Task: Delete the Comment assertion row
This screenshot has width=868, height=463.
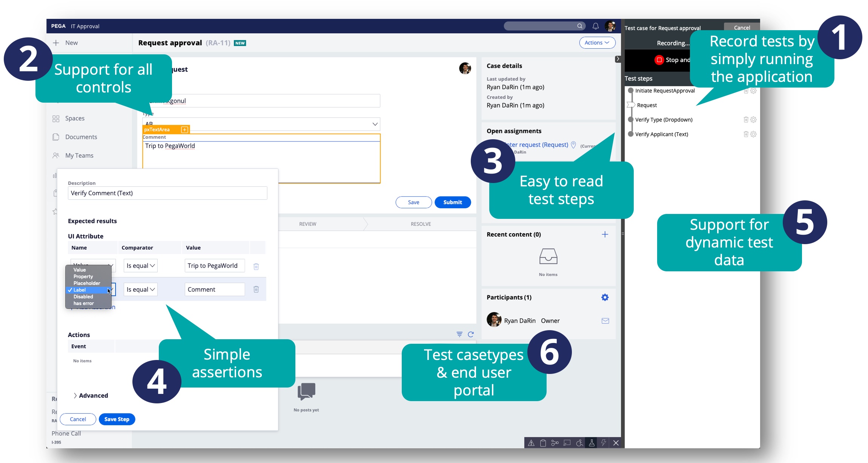Action: pos(256,289)
